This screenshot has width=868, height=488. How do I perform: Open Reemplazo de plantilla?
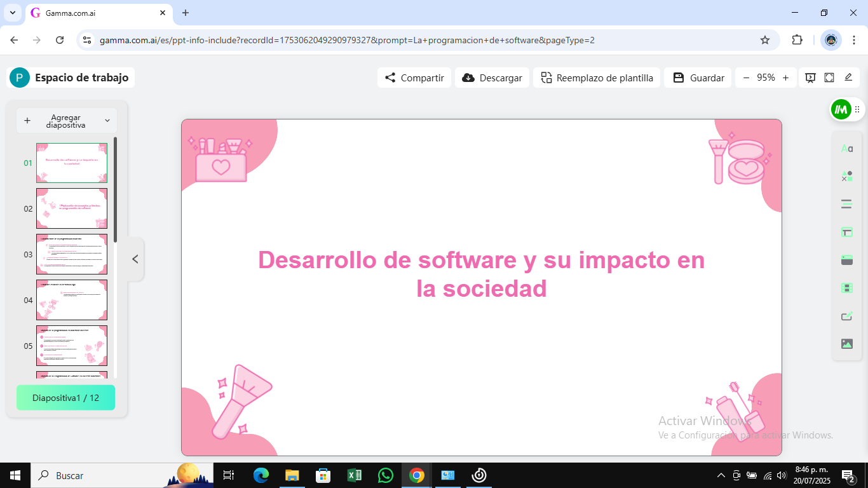point(597,78)
